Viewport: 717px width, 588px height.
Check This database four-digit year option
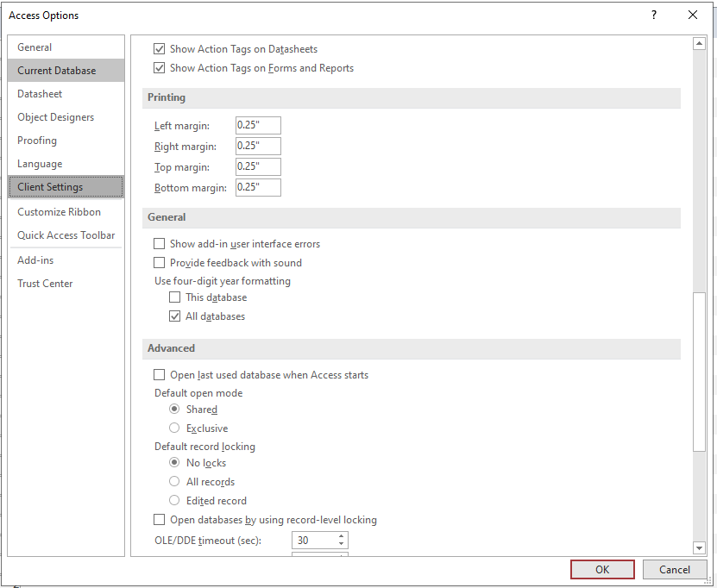174,297
